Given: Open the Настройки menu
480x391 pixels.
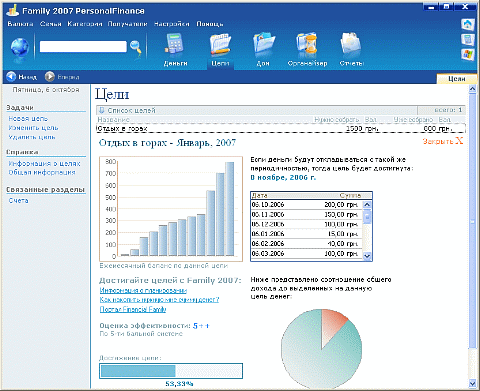Looking at the screenshot, I should point(171,24).
